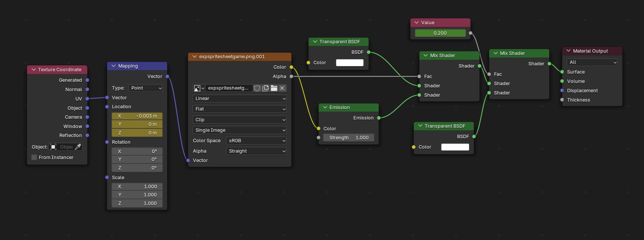Collapse the Emission node
The height and width of the screenshot is (240, 644).
(x=325, y=107)
